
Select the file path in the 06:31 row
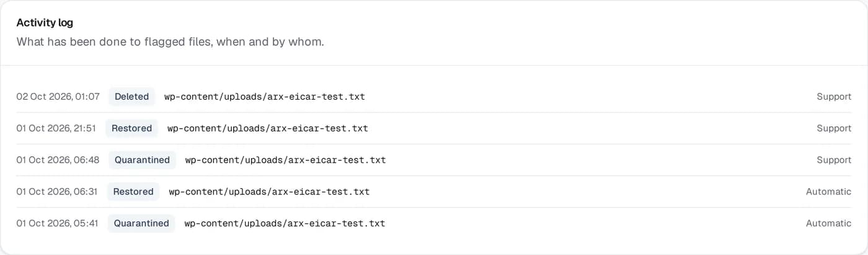click(269, 191)
